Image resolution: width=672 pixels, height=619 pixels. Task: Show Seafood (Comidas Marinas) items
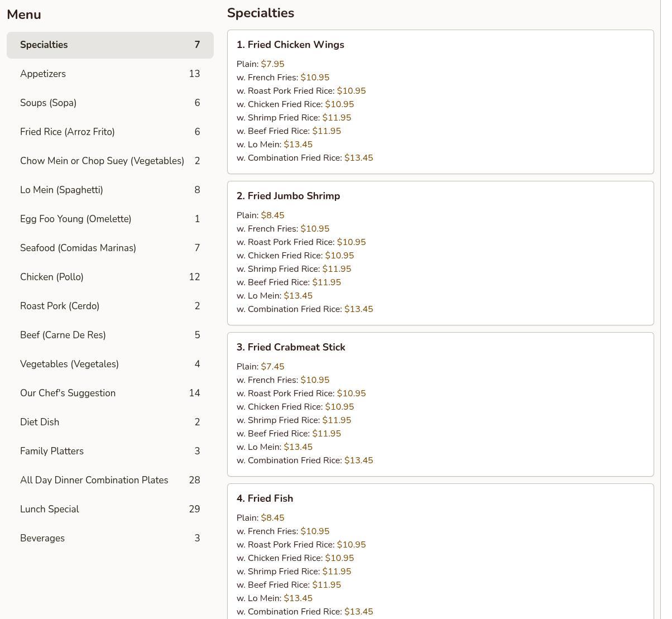[x=110, y=248]
